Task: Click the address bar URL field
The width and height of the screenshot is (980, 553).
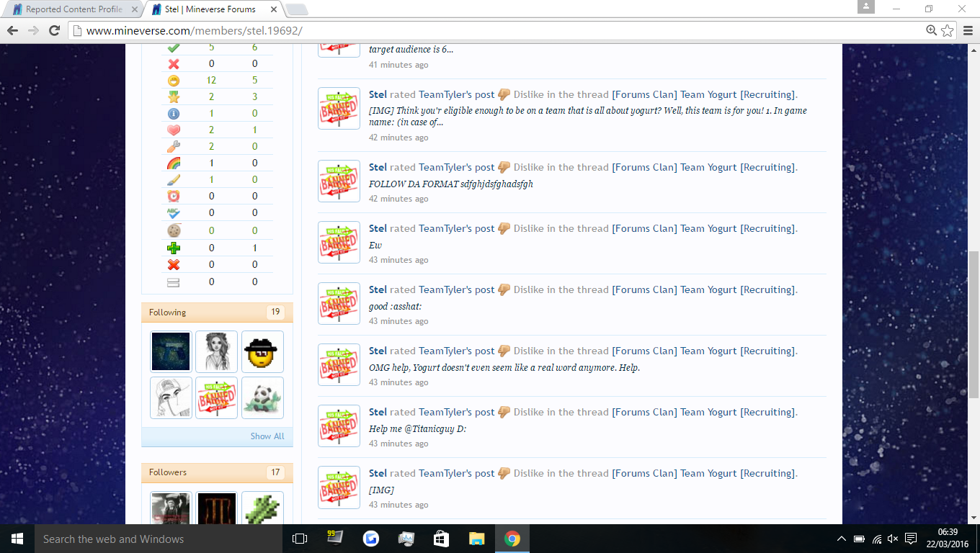Action: click(497, 30)
